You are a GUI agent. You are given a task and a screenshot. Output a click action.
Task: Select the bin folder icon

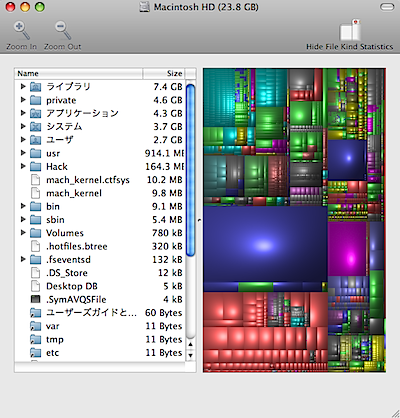click(x=35, y=207)
